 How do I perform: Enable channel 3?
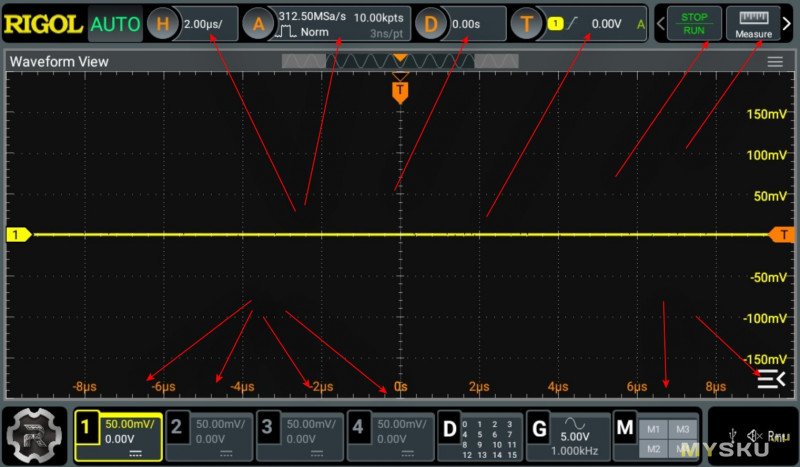pos(299,435)
